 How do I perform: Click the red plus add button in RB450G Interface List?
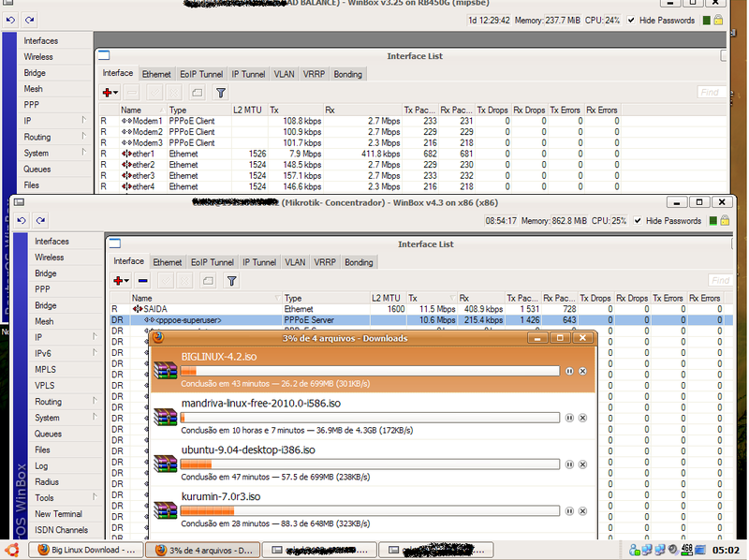click(x=110, y=93)
